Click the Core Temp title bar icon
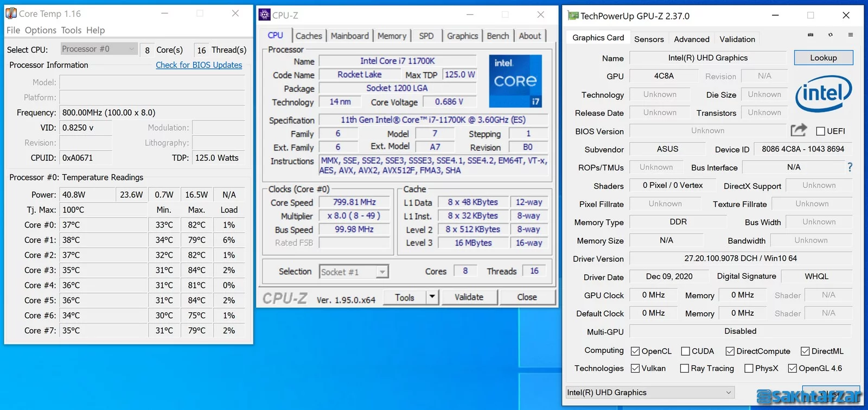 coord(11,14)
